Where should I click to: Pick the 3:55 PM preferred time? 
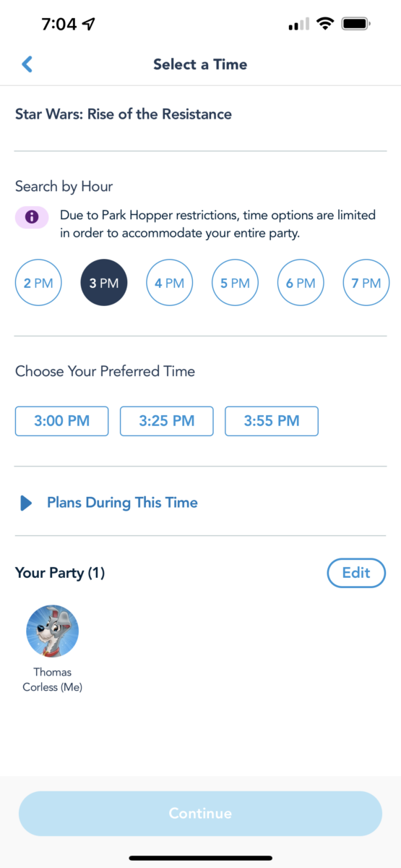[272, 421]
